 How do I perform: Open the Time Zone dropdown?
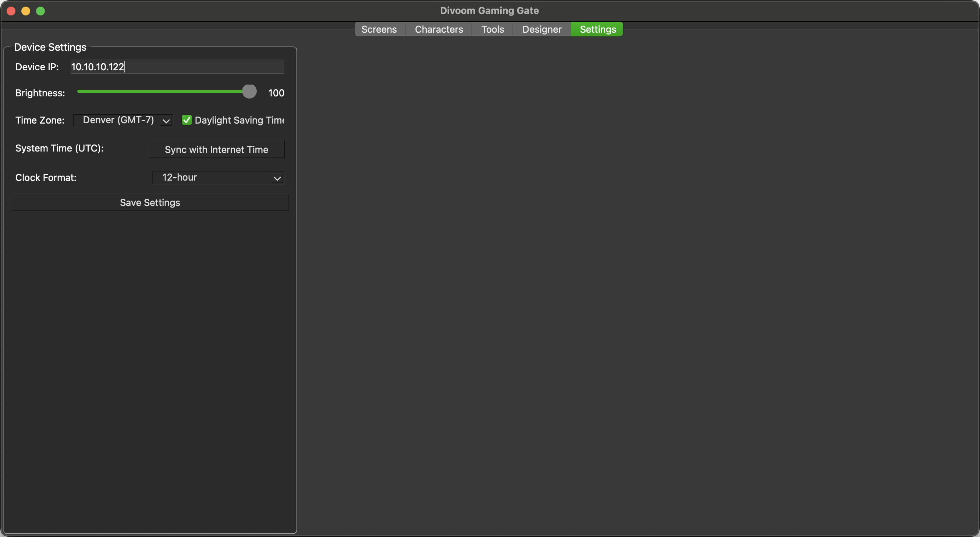122,120
